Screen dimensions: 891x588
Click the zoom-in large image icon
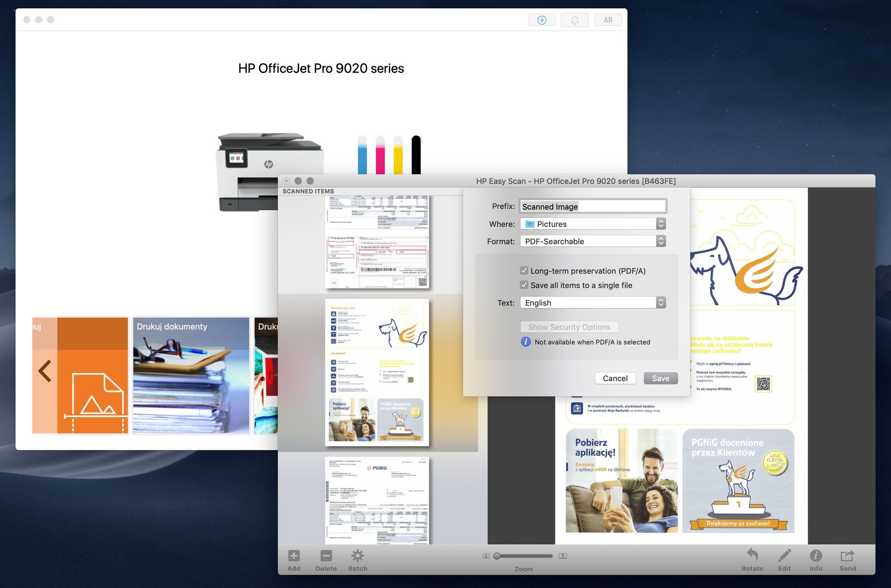563,556
